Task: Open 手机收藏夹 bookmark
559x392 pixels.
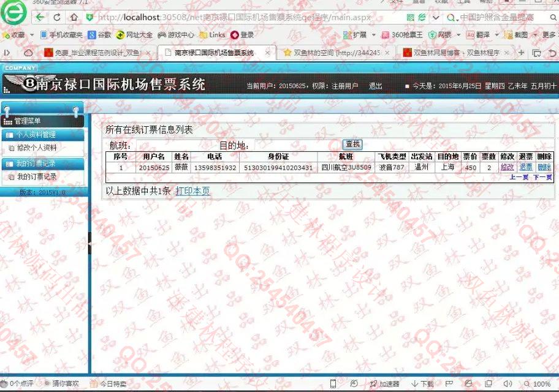Action: click(x=61, y=35)
